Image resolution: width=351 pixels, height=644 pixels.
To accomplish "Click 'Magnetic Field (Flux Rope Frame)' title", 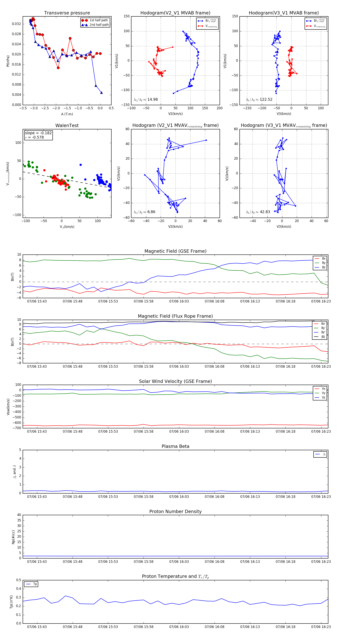I will [175, 316].
